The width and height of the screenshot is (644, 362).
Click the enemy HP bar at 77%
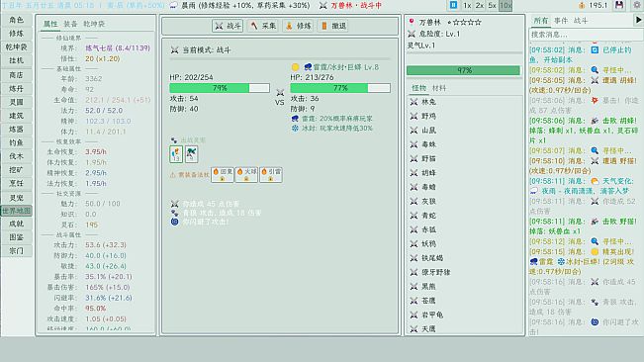[340, 88]
